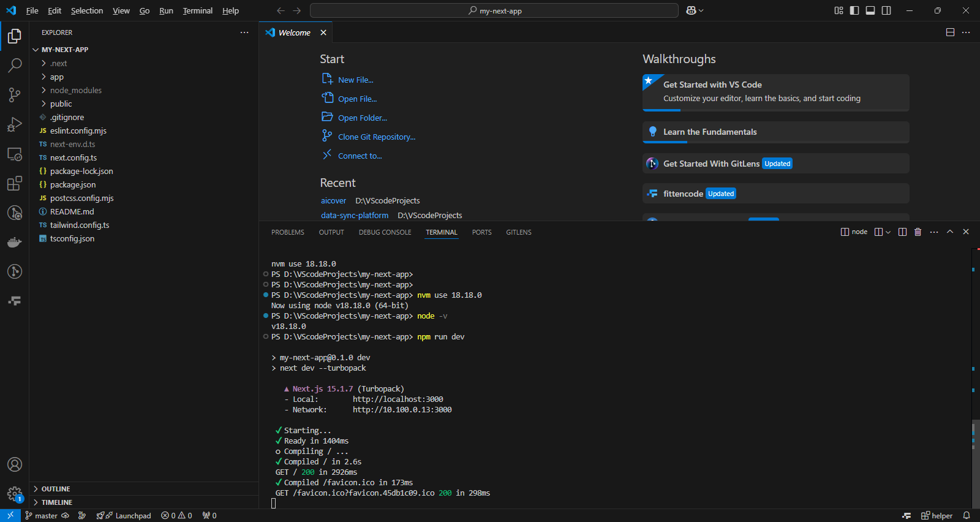The height and width of the screenshot is (522, 980).
Task: Open the Docker view icon
Action: [x=15, y=243]
